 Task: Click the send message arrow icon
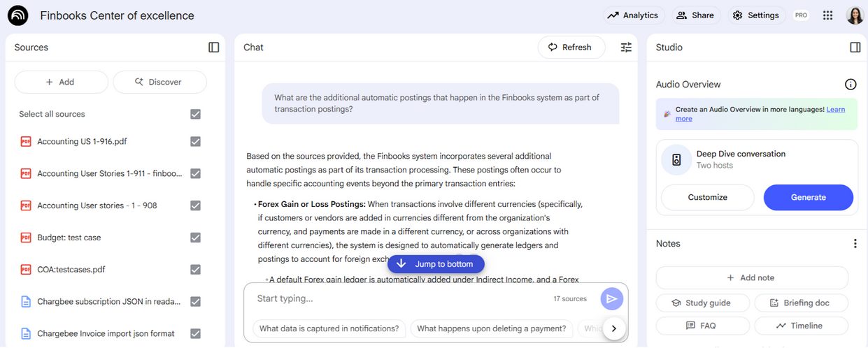click(612, 298)
